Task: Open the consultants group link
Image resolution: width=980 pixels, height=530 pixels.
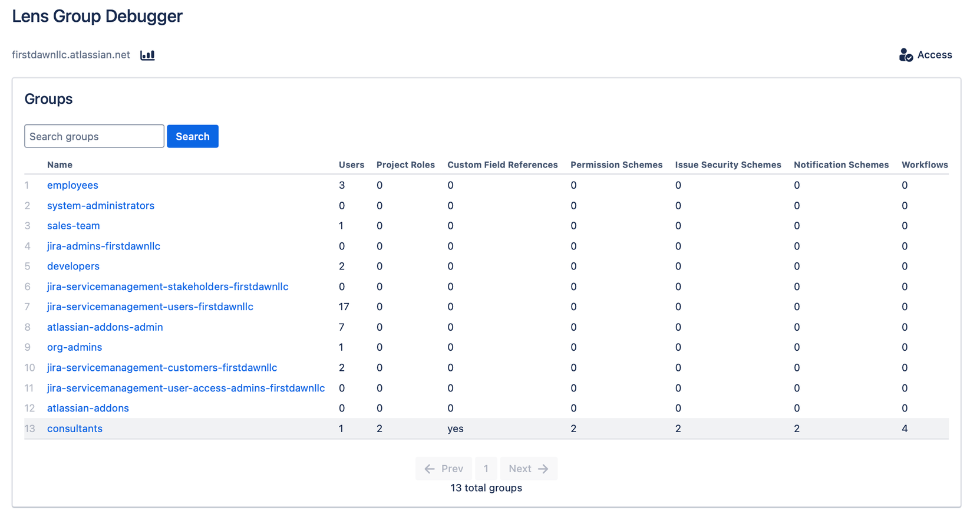Action: tap(75, 429)
